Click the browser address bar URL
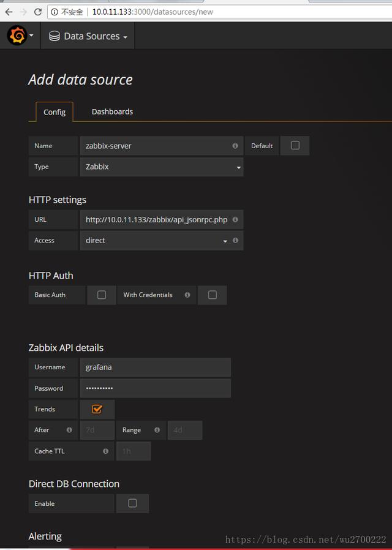The width and height of the screenshot is (392, 550). click(153, 12)
